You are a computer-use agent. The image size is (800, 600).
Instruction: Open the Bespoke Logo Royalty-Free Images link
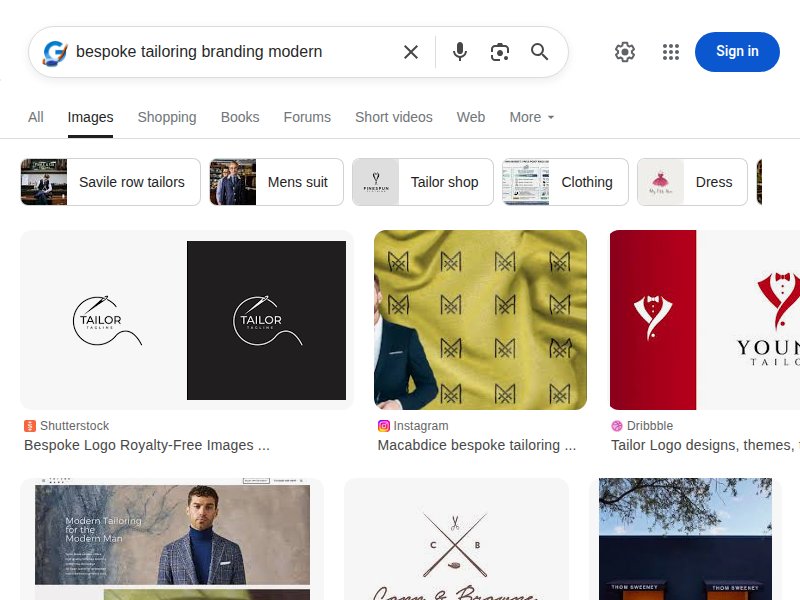tap(147, 445)
